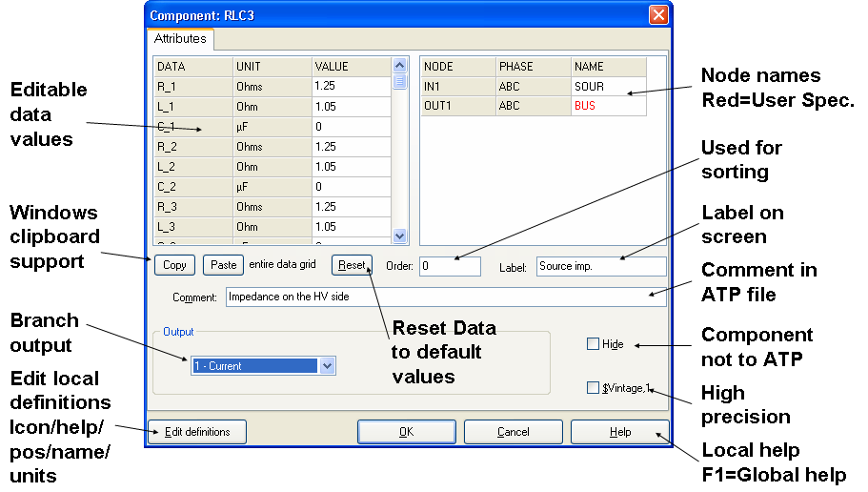Open Edit definitions
This screenshot has height=492, width=868.
(x=197, y=432)
